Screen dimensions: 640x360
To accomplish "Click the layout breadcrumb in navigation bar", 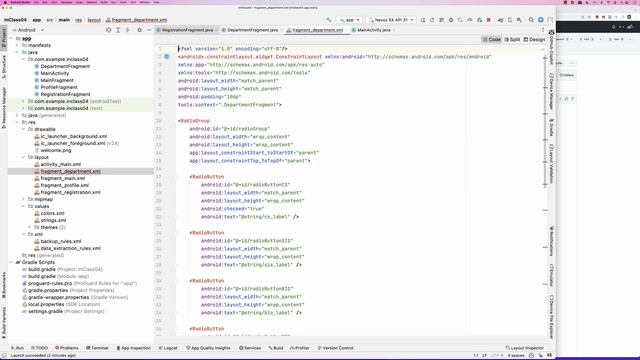I will pyautogui.click(x=94, y=20).
